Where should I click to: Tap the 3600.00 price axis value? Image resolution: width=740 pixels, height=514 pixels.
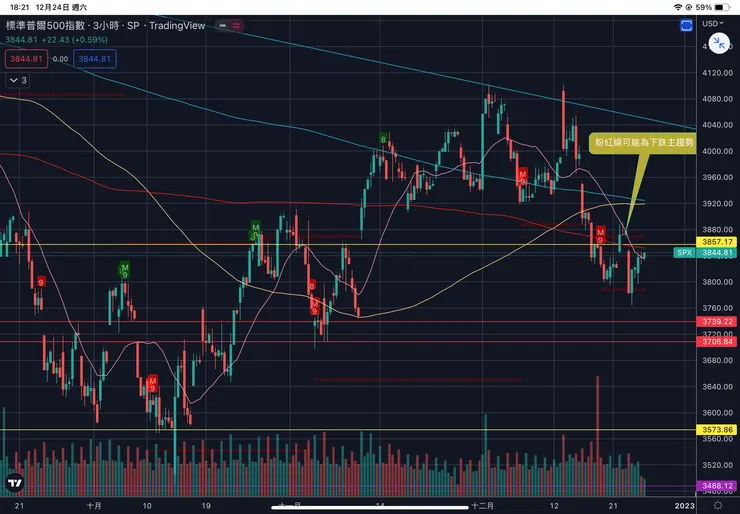tap(717, 413)
